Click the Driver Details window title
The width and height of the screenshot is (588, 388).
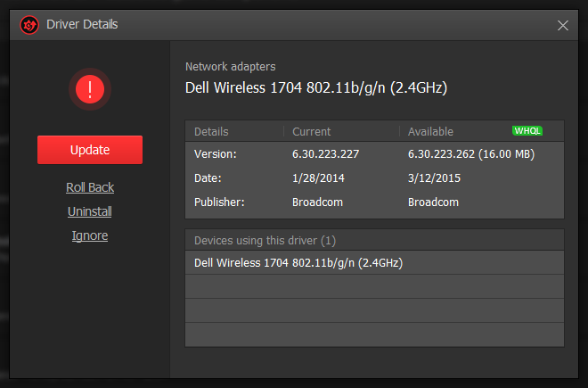coord(82,24)
